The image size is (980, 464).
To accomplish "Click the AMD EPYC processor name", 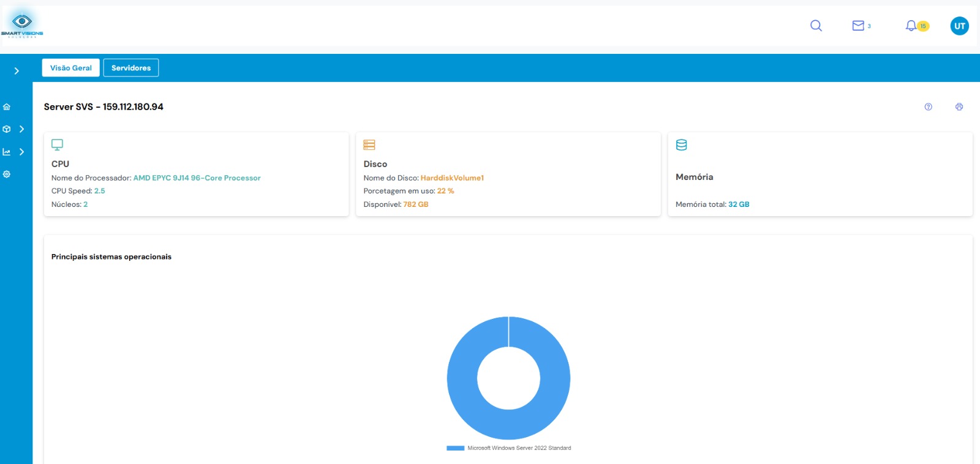I will click(x=197, y=178).
